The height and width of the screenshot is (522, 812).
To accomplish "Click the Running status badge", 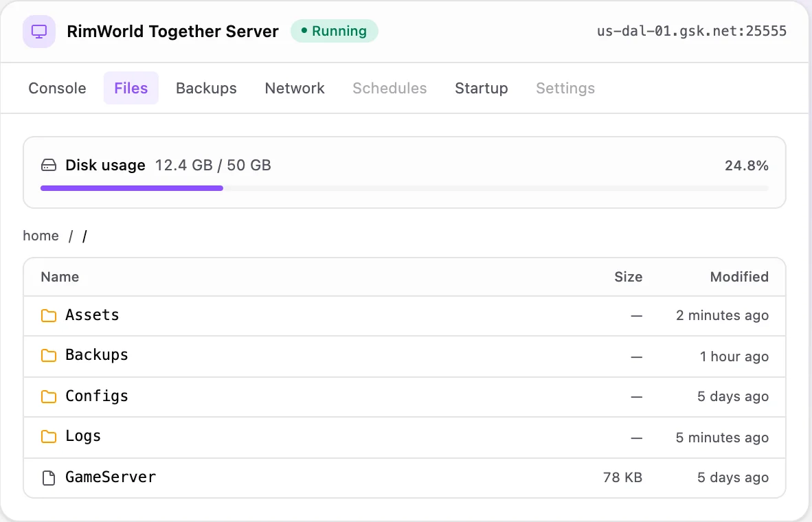I will click(335, 31).
